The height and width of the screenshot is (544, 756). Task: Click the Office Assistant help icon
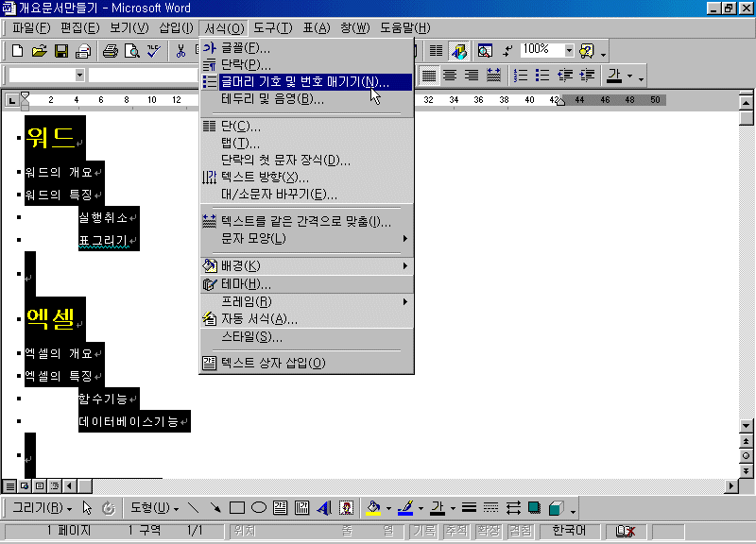pyautogui.click(x=587, y=51)
